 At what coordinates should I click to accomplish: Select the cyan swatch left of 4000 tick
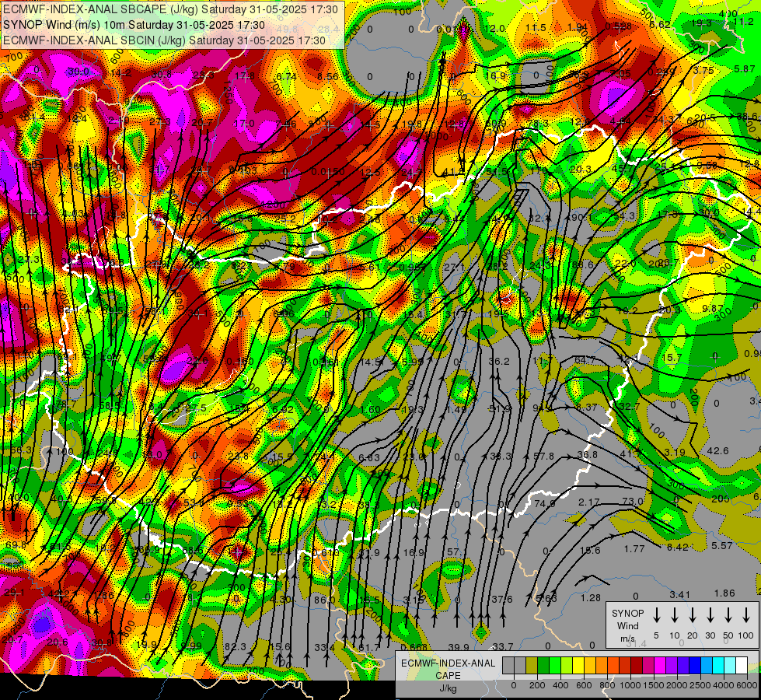click(717, 665)
